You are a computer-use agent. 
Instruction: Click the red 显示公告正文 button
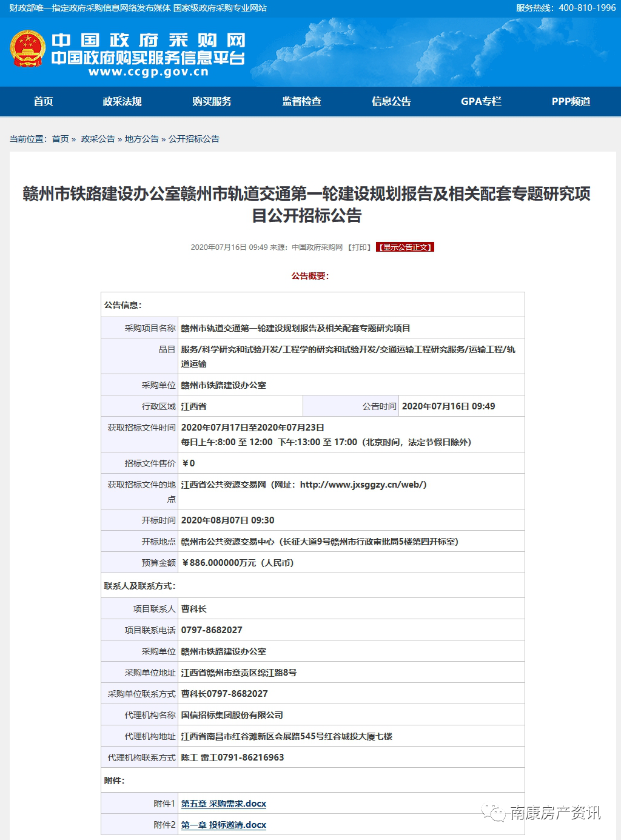(405, 247)
